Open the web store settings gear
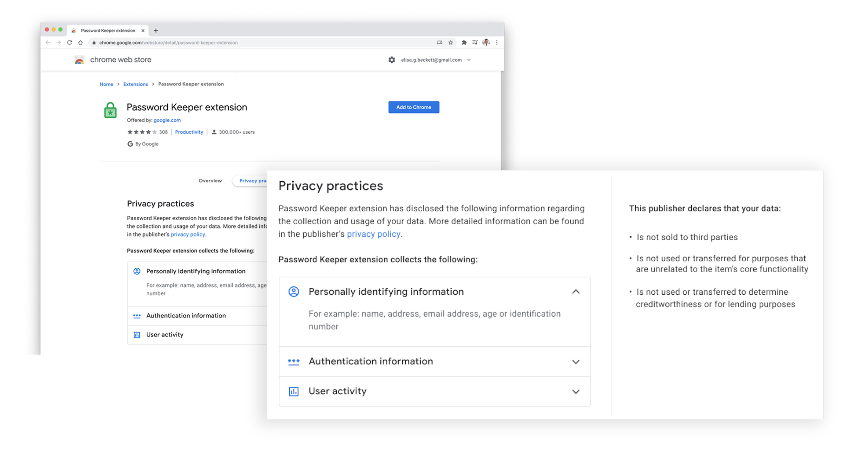Image resolution: width=868 pixels, height=454 pixels. pos(392,60)
